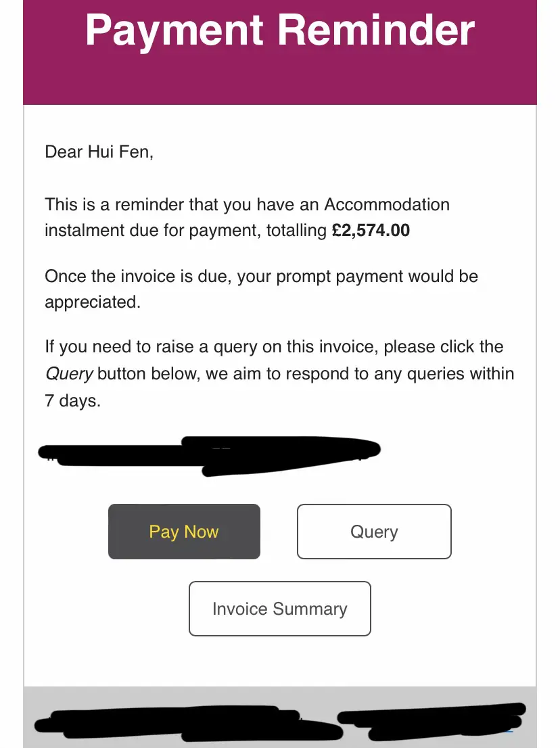Image resolution: width=560 pixels, height=748 pixels.
Task: Click the Payment Reminder header title
Action: pos(280,30)
